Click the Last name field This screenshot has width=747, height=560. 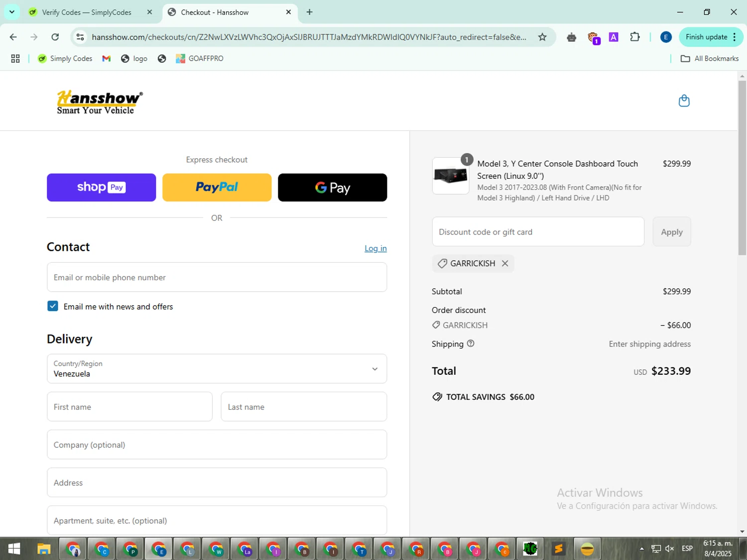tap(304, 407)
